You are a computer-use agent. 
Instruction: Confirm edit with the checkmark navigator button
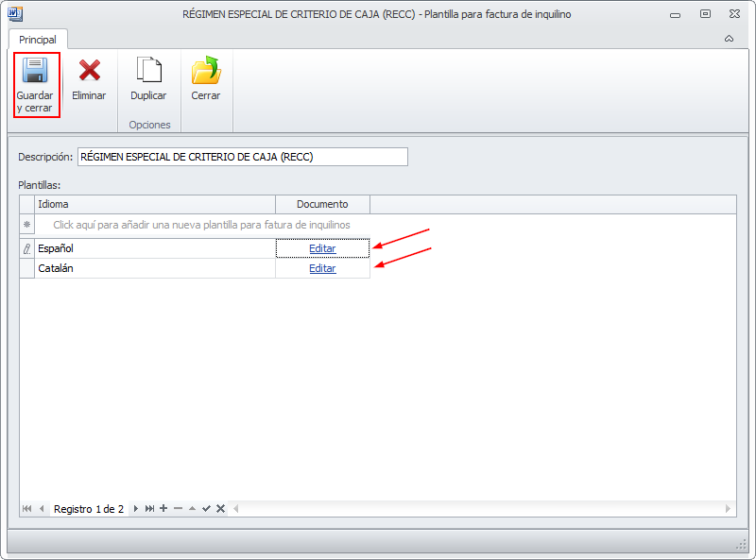pyautogui.click(x=206, y=508)
